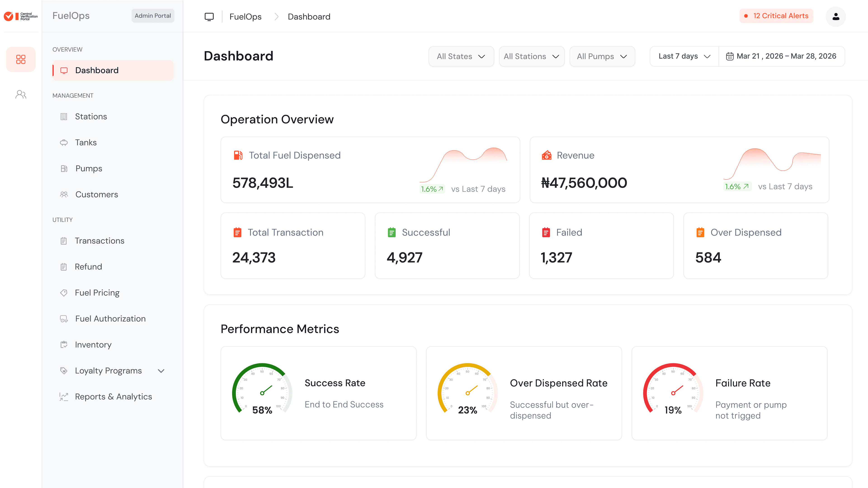Screen dimensions: 868x488
Task: Click the 584 over dispensed value
Action: (708, 258)
